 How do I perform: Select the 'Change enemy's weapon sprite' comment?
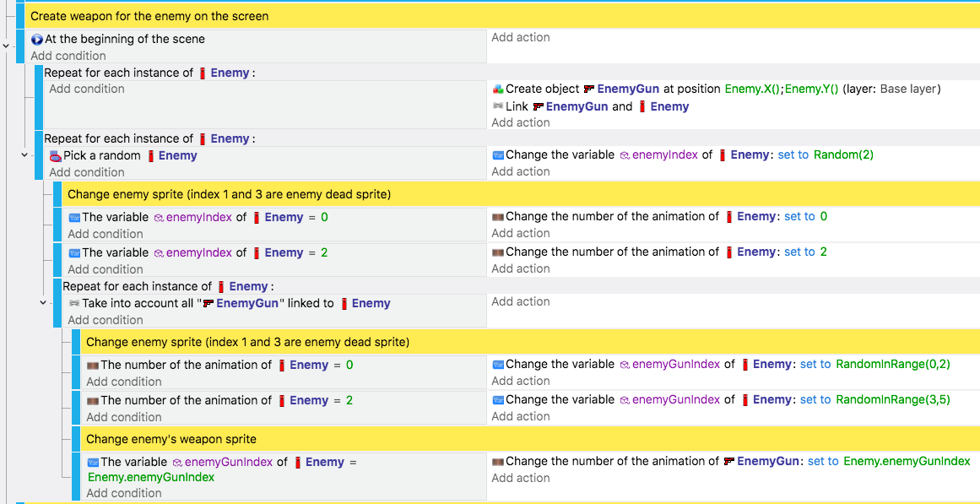coord(171,438)
